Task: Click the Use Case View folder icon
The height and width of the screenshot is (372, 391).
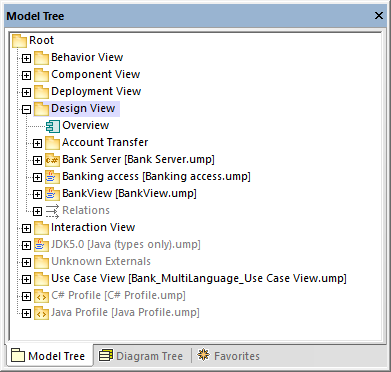Action: 41,279
